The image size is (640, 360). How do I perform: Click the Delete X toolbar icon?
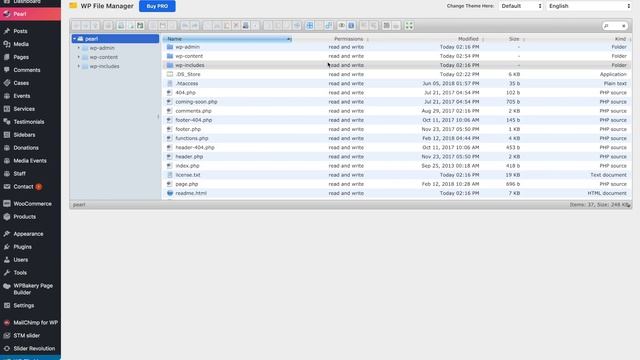[x=236, y=25]
